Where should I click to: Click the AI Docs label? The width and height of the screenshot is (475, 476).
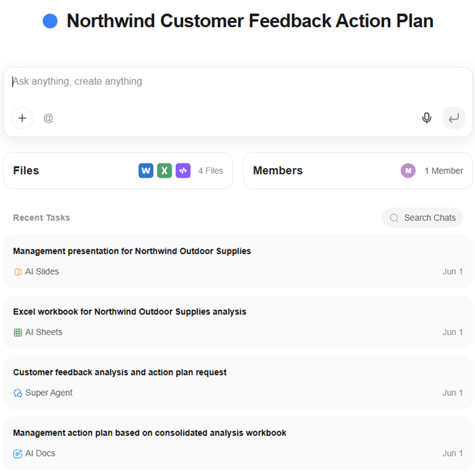pos(40,453)
